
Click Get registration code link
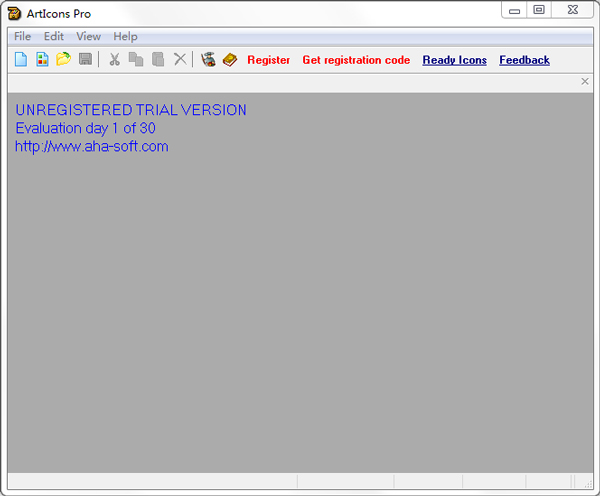(x=356, y=60)
